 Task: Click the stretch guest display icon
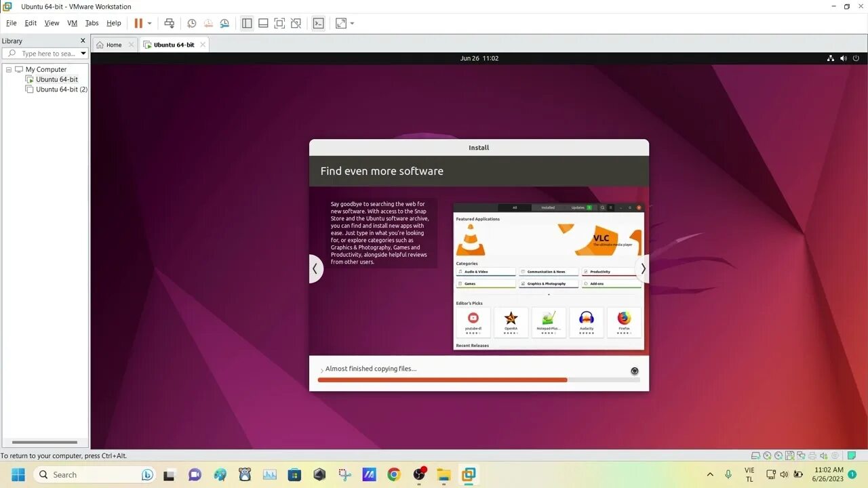click(x=341, y=23)
